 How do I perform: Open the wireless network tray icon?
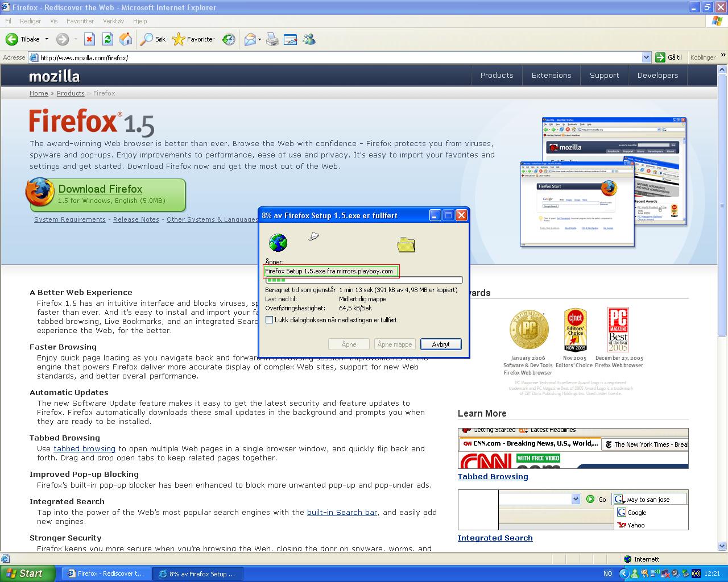tap(654, 573)
